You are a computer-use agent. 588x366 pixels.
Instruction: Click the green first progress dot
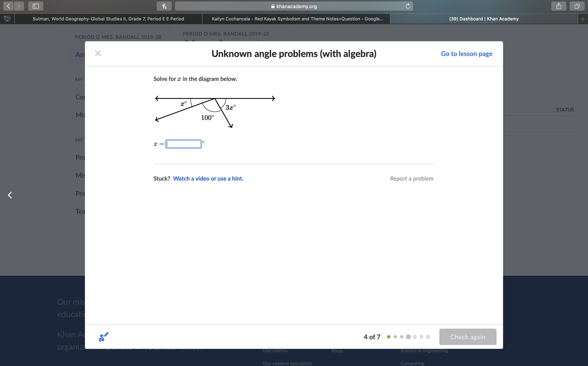[x=389, y=337]
